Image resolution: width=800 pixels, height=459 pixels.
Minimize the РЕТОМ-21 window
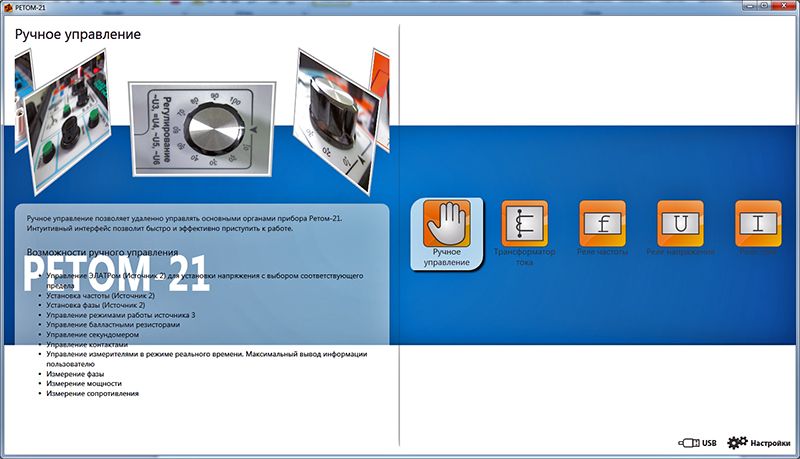pos(749,6)
